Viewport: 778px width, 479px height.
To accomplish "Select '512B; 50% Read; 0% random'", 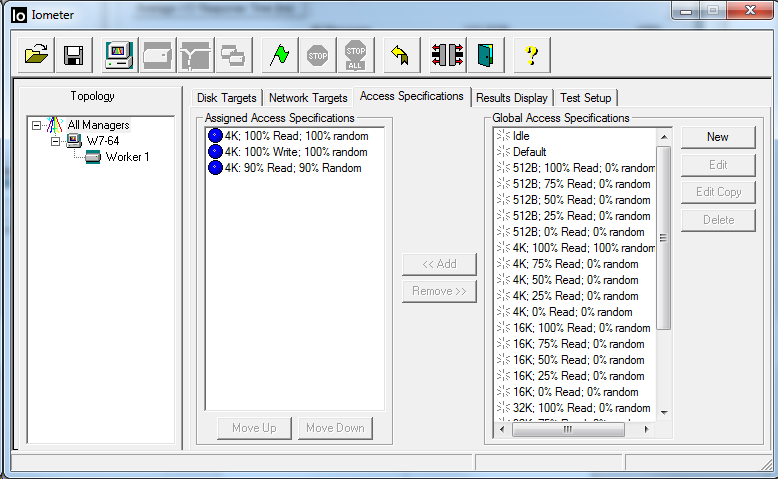I will click(x=582, y=200).
